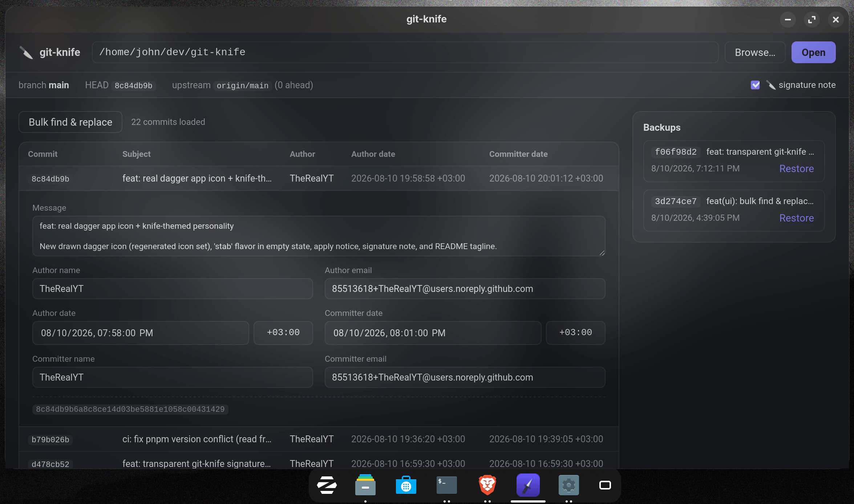The height and width of the screenshot is (504, 854).
Task: Toggle the signature note checkbox
Action: coord(755,85)
